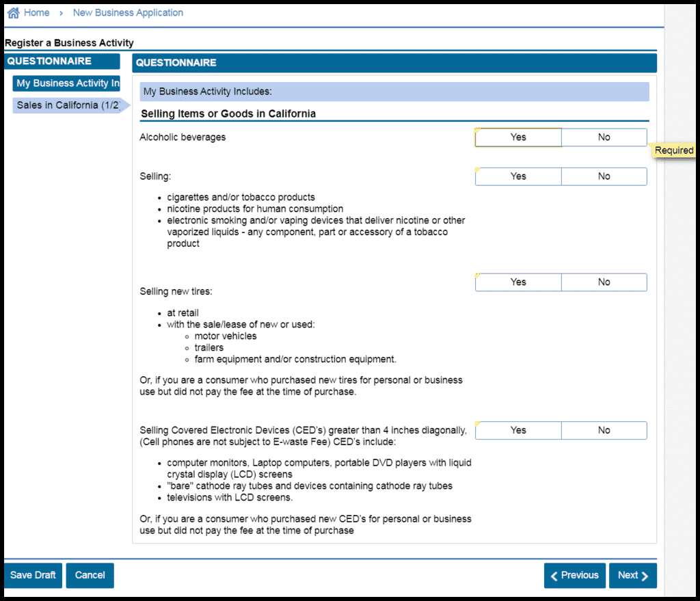Image resolution: width=700 pixels, height=601 pixels.
Task: Go back with the Previous button
Action: pos(574,576)
